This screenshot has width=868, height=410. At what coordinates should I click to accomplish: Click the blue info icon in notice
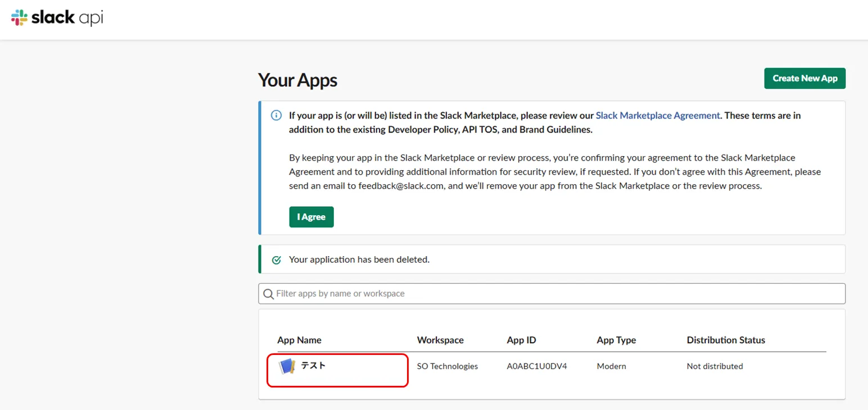[x=276, y=116]
